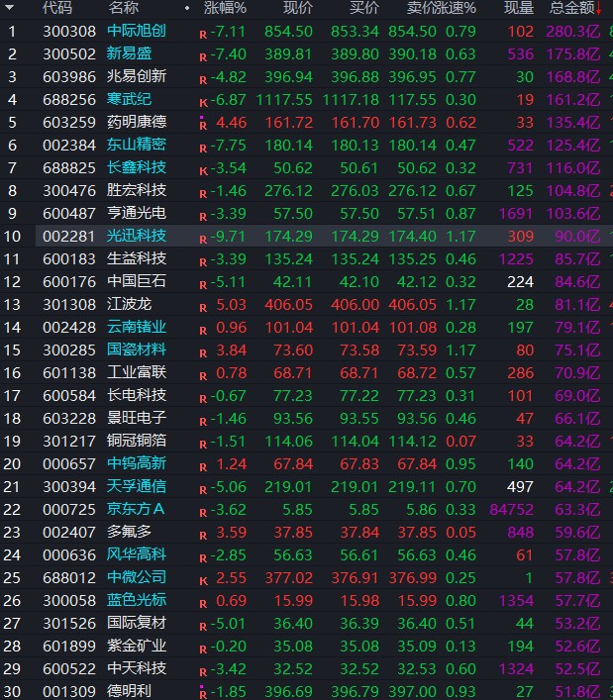613x700 pixels.
Task: Sort by 代码 column header
Action: [57, 8]
